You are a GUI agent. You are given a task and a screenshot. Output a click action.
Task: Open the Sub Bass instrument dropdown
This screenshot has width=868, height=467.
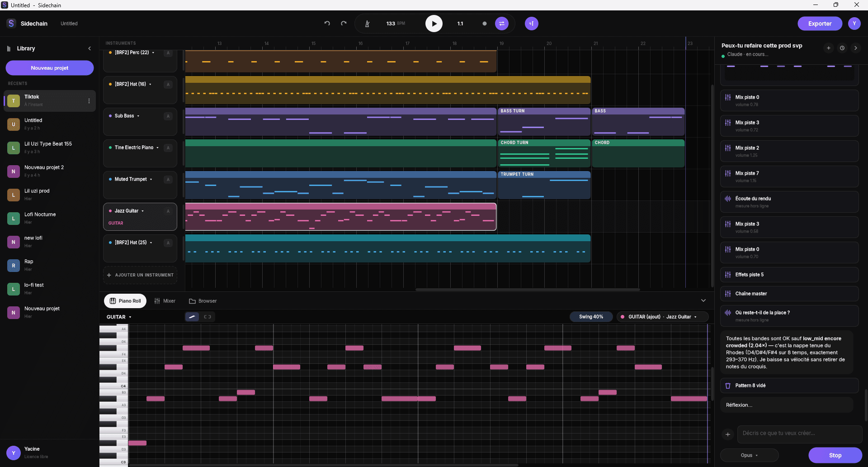(138, 116)
